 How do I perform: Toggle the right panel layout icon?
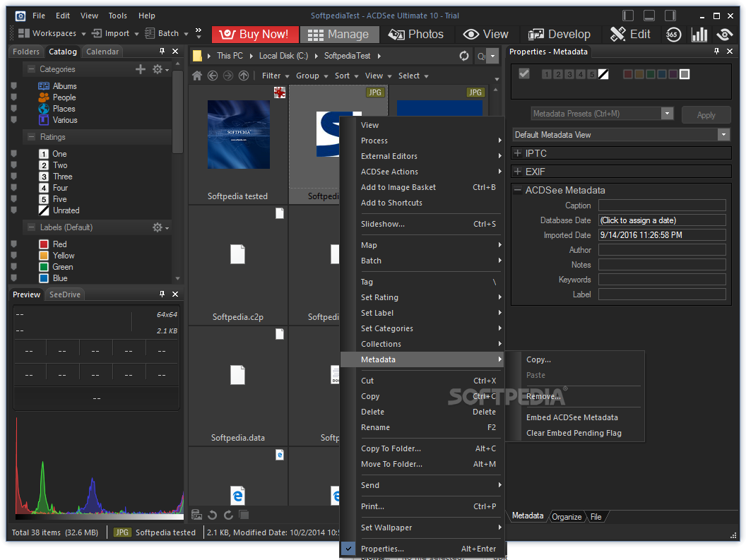(x=670, y=16)
